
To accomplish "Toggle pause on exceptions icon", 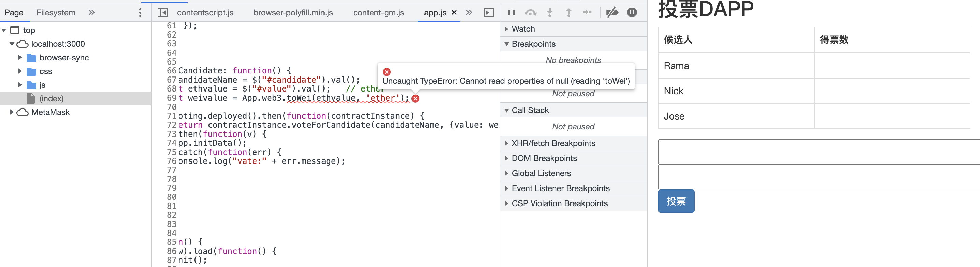I will [x=632, y=13].
